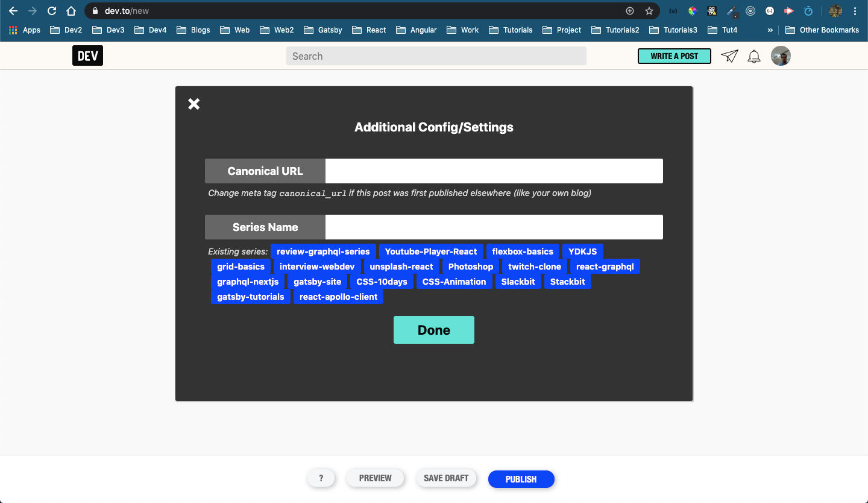Open the Project bookmarks folder
The image size is (868, 503).
click(562, 30)
